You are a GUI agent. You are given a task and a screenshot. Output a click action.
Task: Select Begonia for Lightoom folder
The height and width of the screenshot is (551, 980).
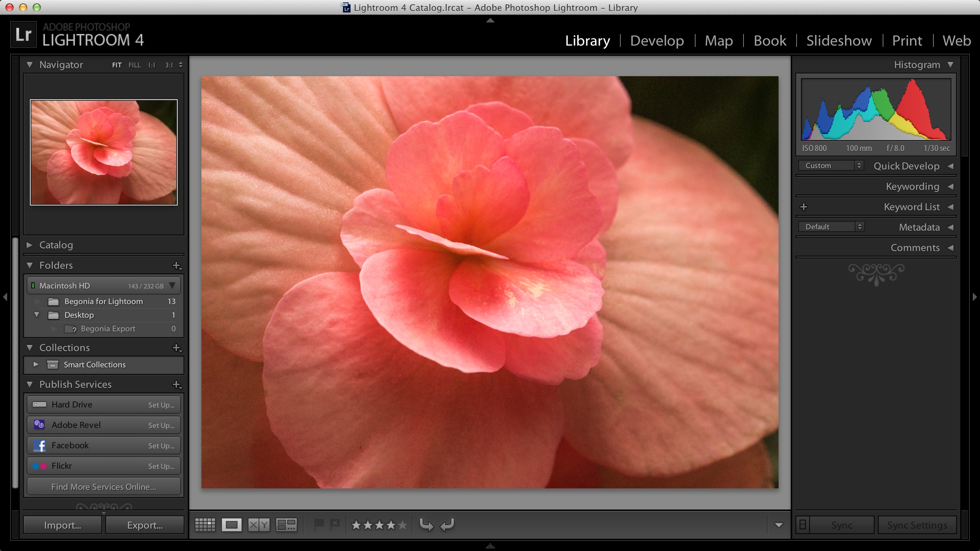point(103,301)
